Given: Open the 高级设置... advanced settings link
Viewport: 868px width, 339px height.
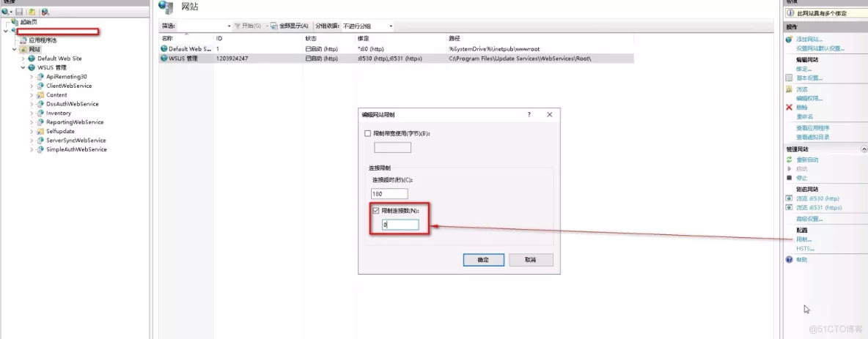Looking at the screenshot, I should point(809,219).
